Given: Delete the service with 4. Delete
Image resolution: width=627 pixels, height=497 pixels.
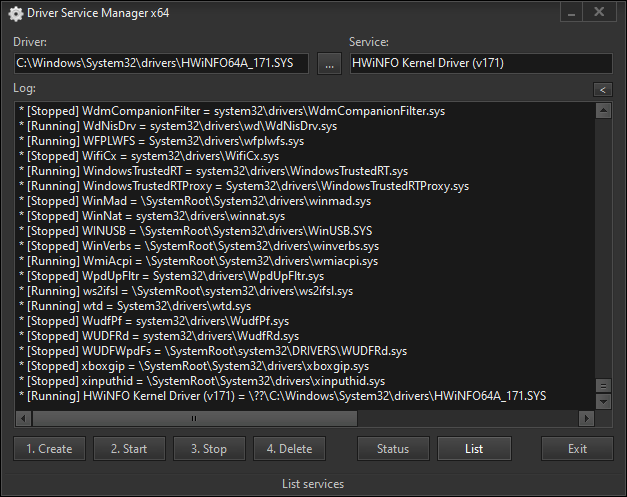Looking at the screenshot, I should click(x=289, y=449).
